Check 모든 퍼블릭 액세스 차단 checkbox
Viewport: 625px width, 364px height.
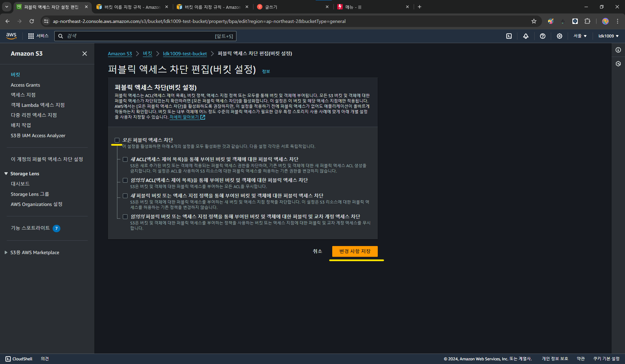coord(117,140)
